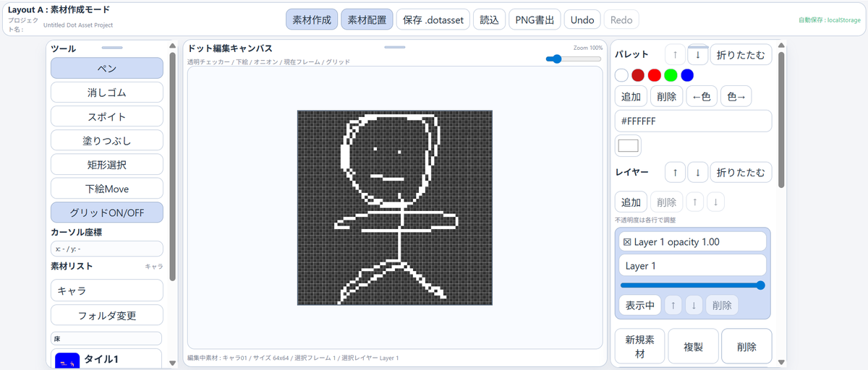
Task: Select the 塗りつぶし fill tool
Action: [107, 140]
